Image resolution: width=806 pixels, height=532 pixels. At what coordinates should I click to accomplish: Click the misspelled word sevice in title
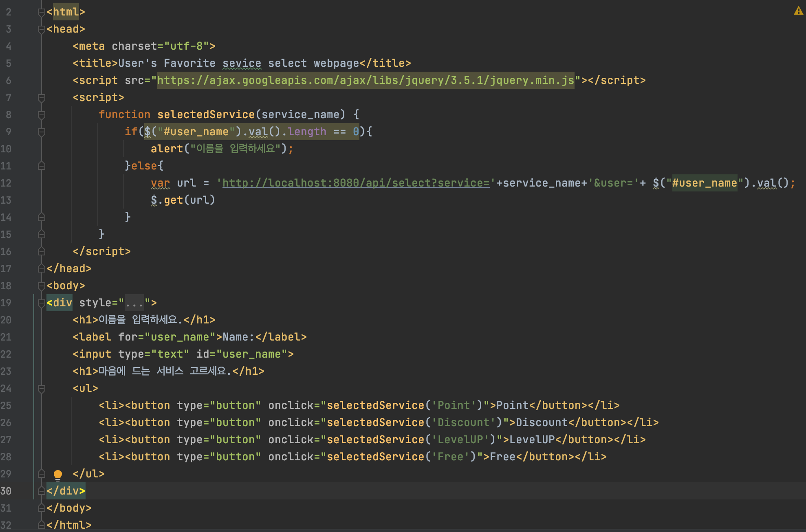(x=242, y=64)
